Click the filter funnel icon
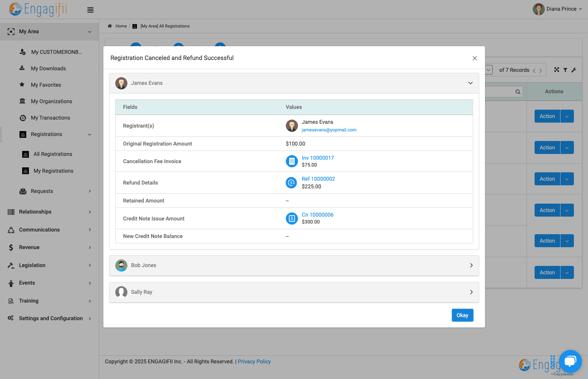Screen dimensions: 588x379 [x=565, y=70]
